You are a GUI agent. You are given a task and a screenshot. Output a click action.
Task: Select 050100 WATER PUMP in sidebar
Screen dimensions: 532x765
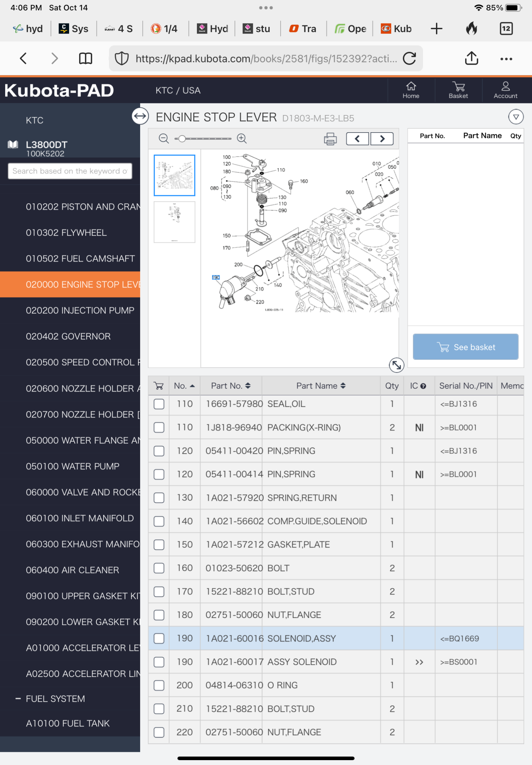point(72,466)
